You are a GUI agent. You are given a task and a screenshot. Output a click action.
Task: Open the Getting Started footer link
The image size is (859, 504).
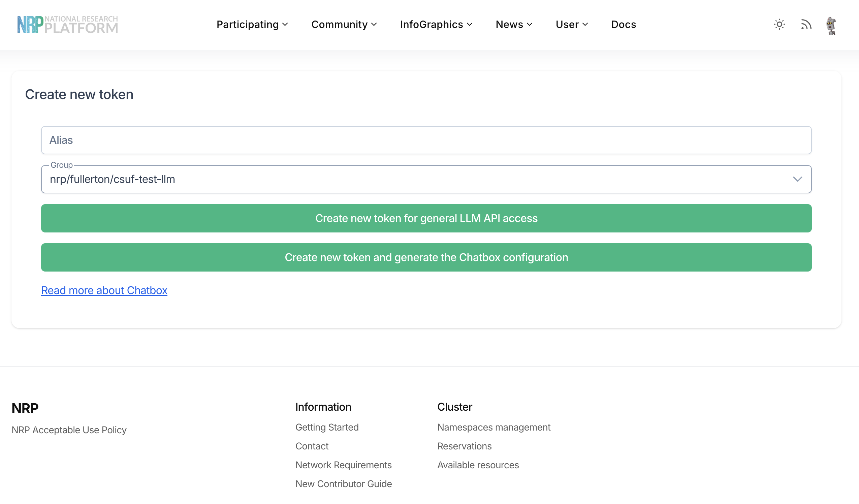pos(327,427)
